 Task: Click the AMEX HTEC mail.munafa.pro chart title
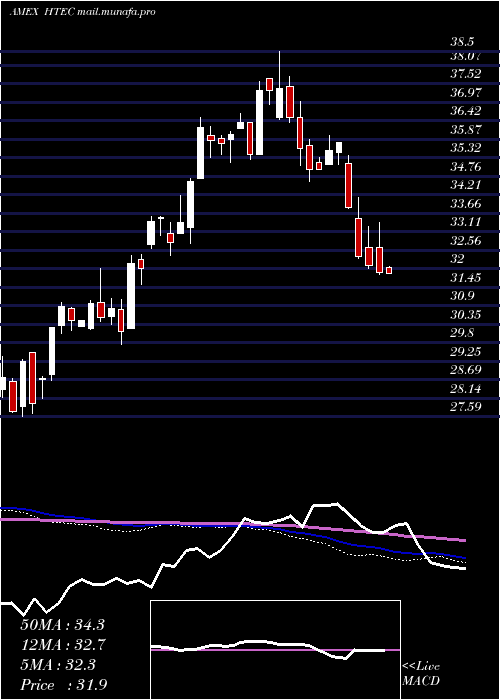tap(83, 12)
